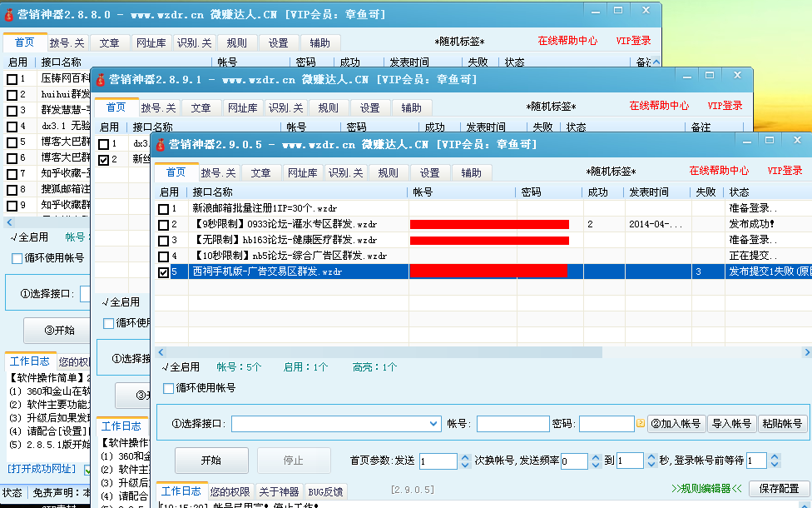
Task: Click the 保存配置 button
Action: pyautogui.click(x=779, y=489)
